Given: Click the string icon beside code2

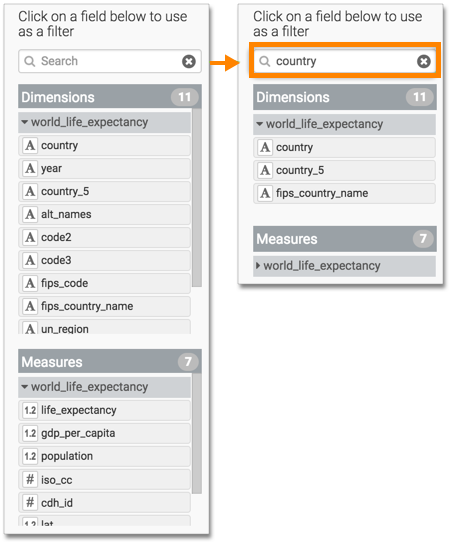Looking at the screenshot, I should pos(30,237).
